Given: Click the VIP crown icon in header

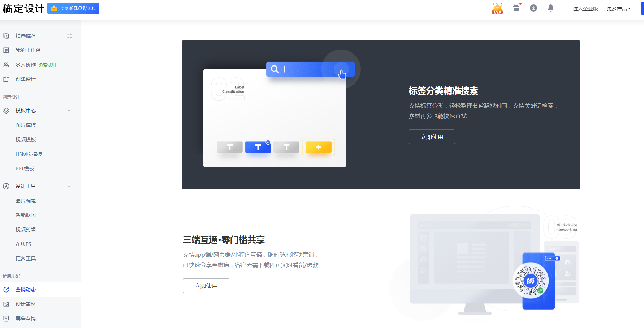Looking at the screenshot, I should (497, 8).
